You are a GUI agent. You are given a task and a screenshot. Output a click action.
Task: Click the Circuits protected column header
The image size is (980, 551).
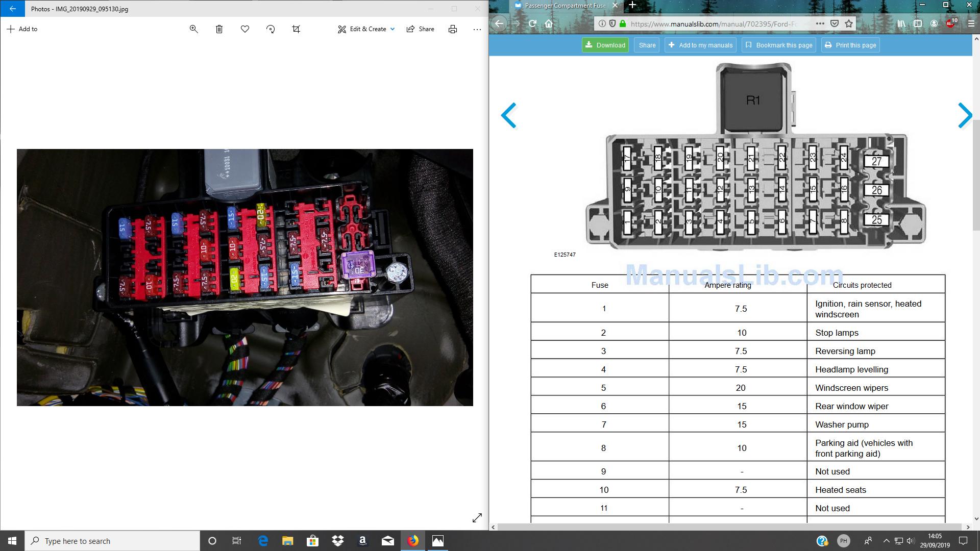point(876,285)
